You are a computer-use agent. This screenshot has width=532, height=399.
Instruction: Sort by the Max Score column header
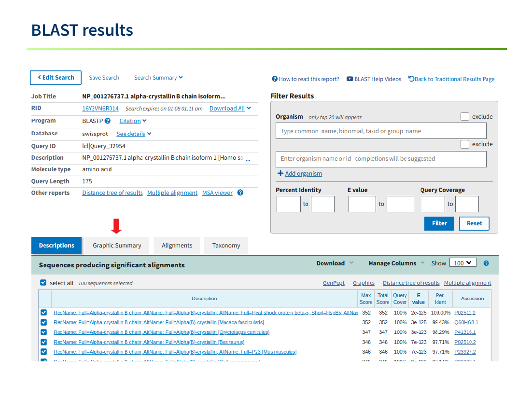(x=366, y=299)
